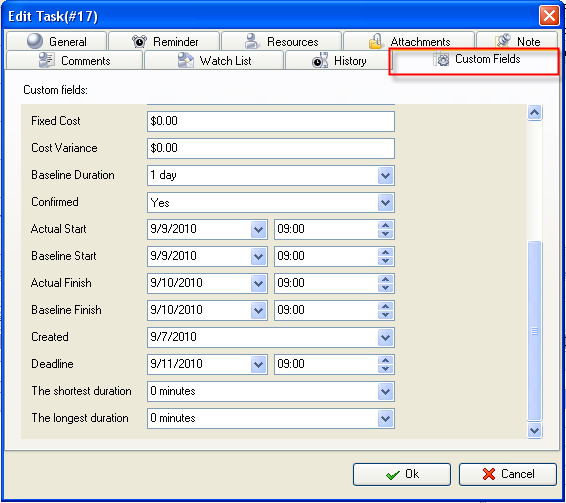Decrease the Baseline Finish time

pyautogui.click(x=386, y=315)
